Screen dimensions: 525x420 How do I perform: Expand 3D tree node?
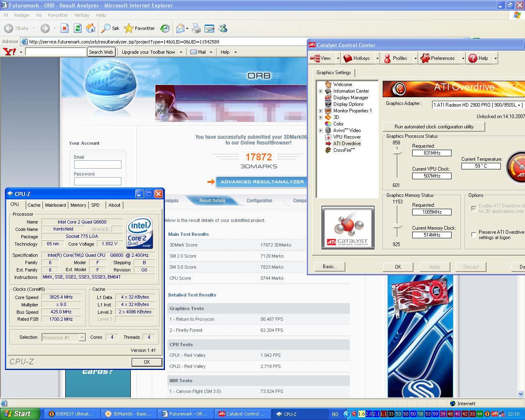pos(320,117)
